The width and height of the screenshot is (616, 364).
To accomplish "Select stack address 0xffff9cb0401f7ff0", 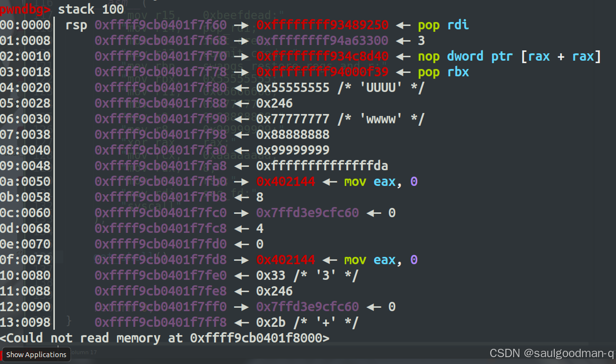I will coord(161,307).
